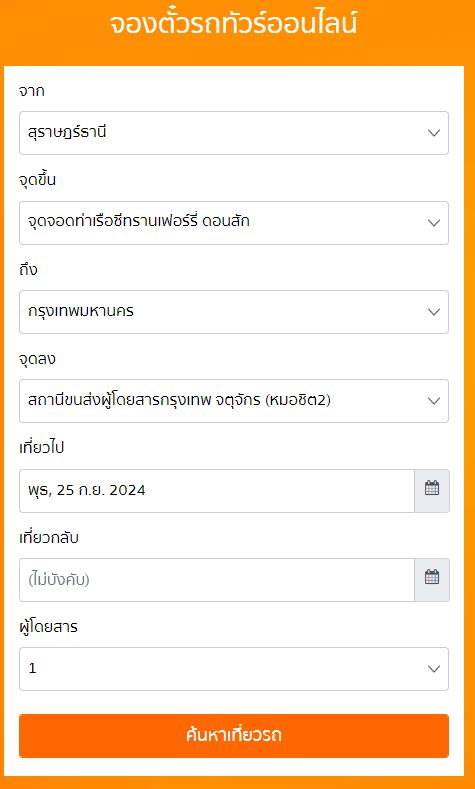Select the departure date field พุธ, 25 ก.ย. 2024
The height and width of the screenshot is (789, 475).
click(x=217, y=491)
